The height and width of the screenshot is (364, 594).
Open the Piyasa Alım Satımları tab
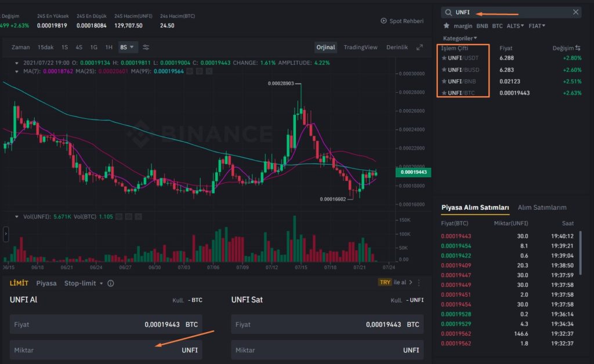pos(475,208)
